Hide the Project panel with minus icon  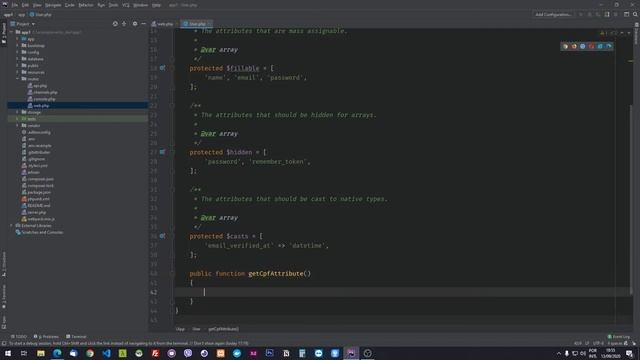[x=143, y=24]
